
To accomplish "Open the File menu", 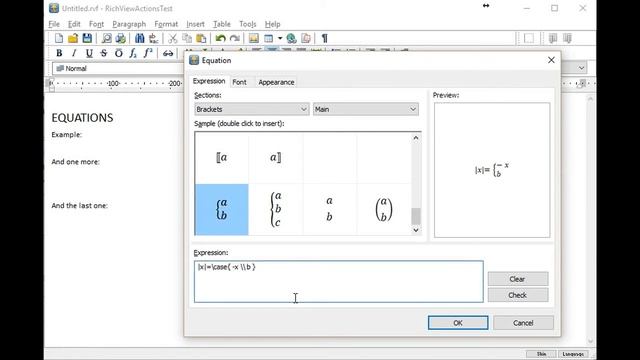I will click(x=54, y=24).
